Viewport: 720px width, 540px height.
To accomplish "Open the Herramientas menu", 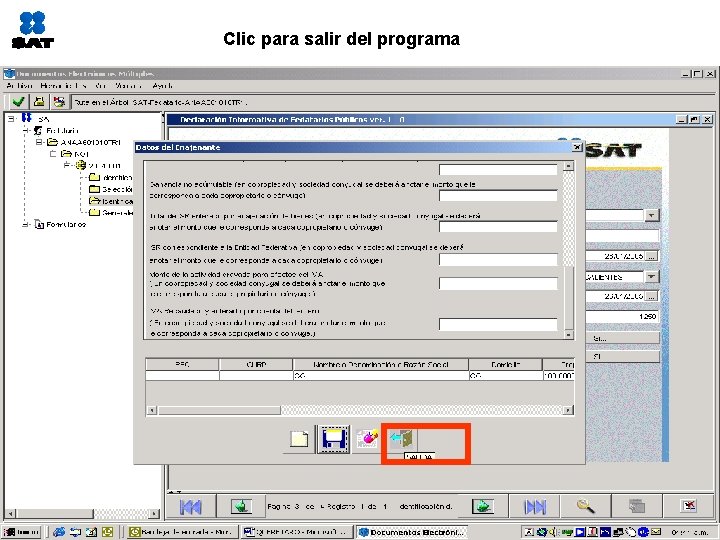I will tap(63, 86).
